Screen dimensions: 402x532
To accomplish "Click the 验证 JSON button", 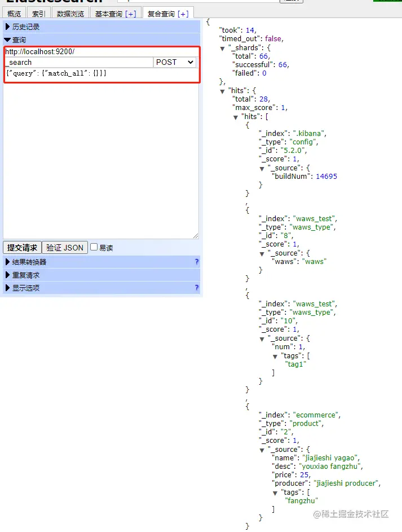I will pos(65,248).
